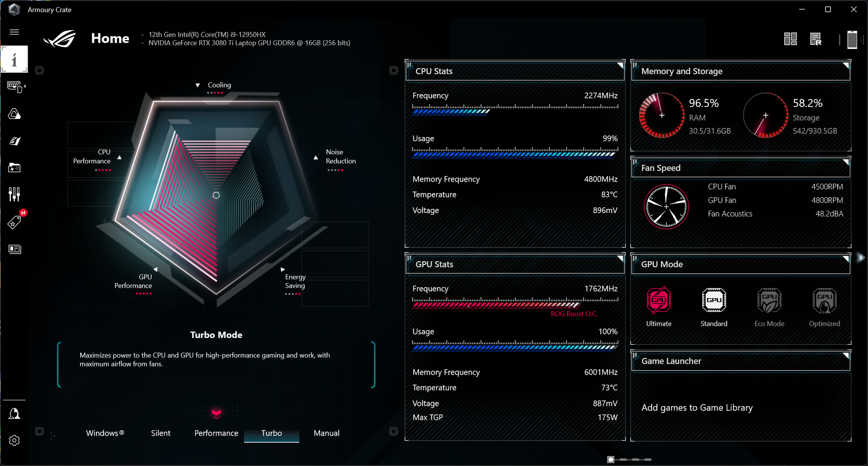The height and width of the screenshot is (466, 868).
Task: Click the ROG Boost O.C. label
Action: pos(574,314)
